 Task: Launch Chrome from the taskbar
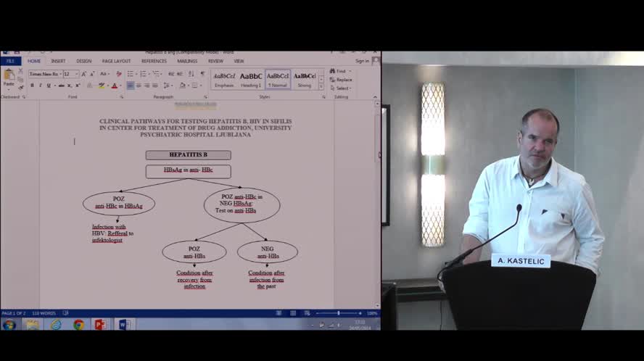pos(78,324)
